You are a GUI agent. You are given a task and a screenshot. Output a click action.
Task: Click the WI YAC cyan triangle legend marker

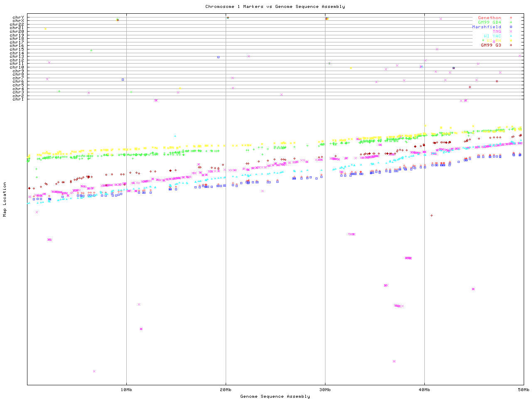click(511, 36)
